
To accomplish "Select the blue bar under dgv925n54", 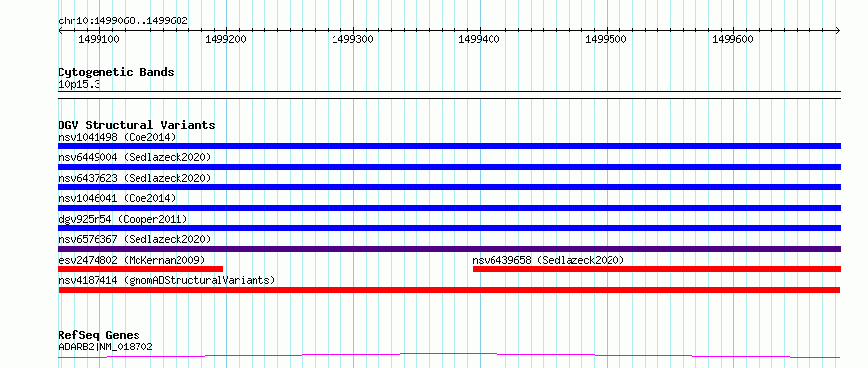I will click(x=449, y=228).
